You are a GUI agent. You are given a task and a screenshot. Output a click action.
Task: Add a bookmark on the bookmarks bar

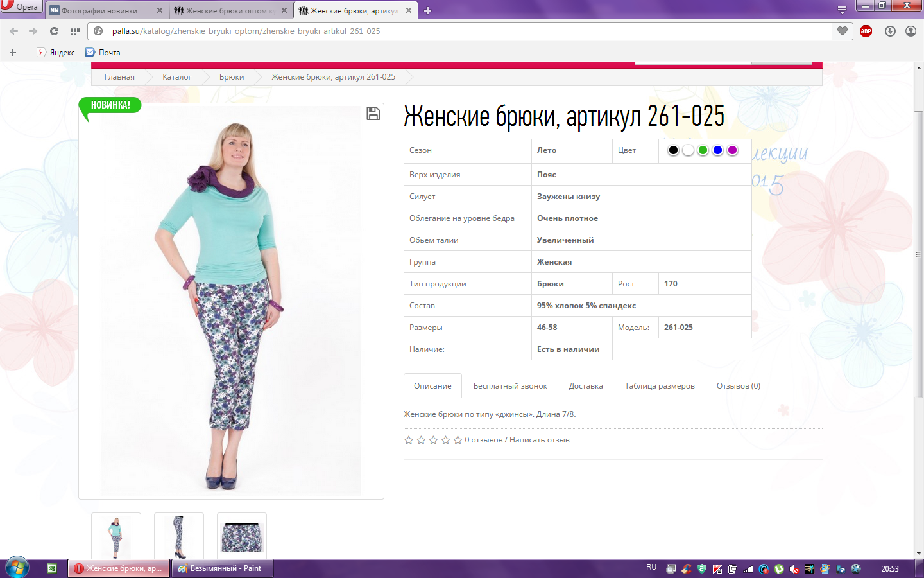point(13,53)
